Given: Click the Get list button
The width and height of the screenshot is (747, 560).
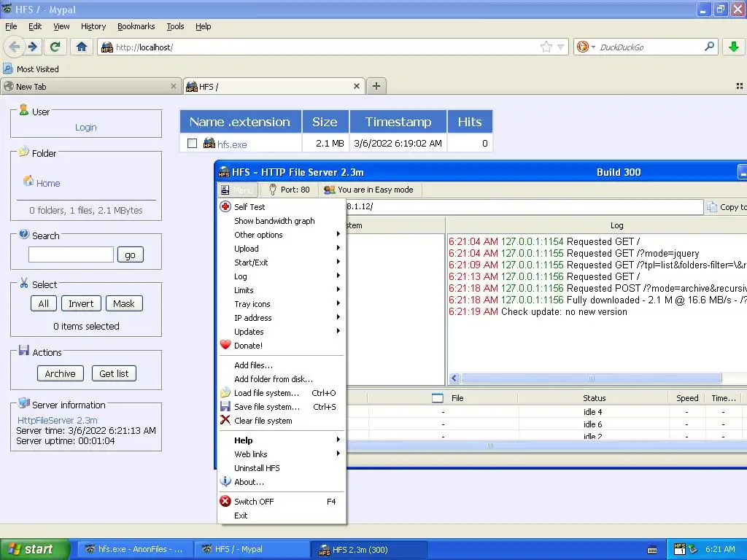Looking at the screenshot, I should pos(114,374).
